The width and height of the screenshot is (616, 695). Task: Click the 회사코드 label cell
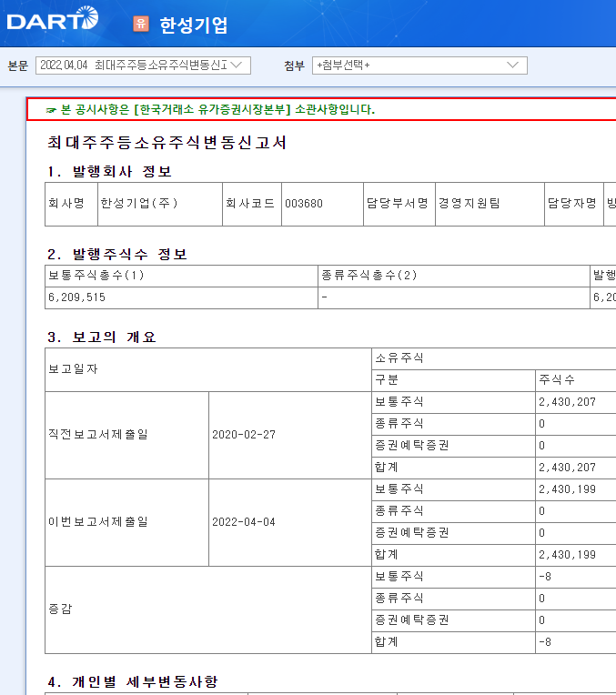click(x=252, y=204)
